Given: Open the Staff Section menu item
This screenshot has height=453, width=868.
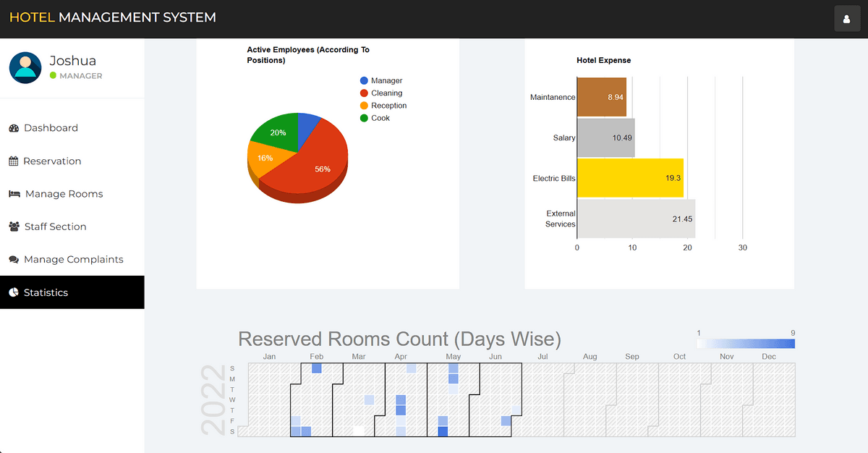Looking at the screenshot, I should [x=55, y=226].
